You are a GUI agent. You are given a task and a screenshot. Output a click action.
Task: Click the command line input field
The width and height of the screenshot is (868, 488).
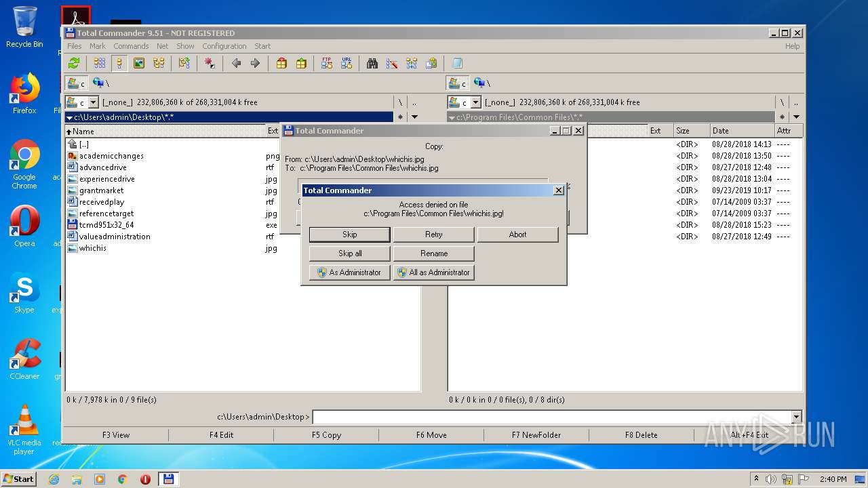[552, 418]
